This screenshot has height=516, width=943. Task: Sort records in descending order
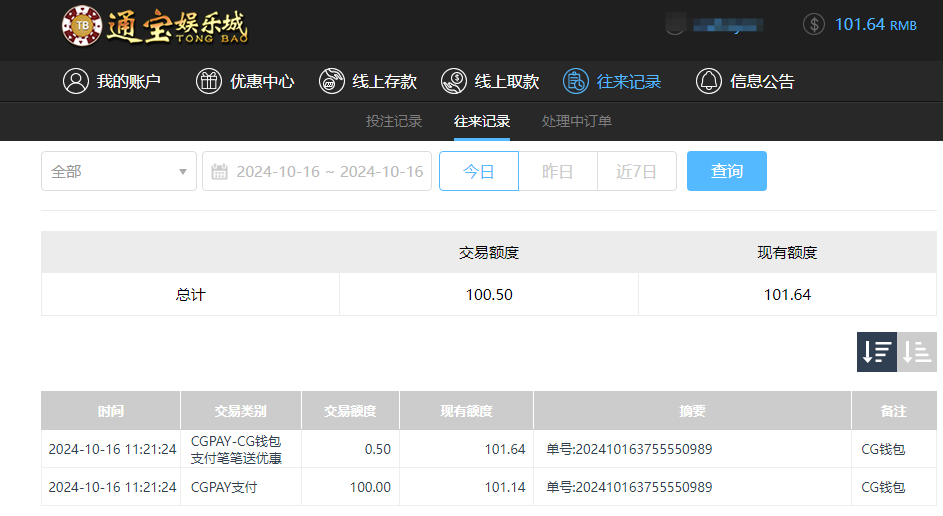[x=876, y=352]
